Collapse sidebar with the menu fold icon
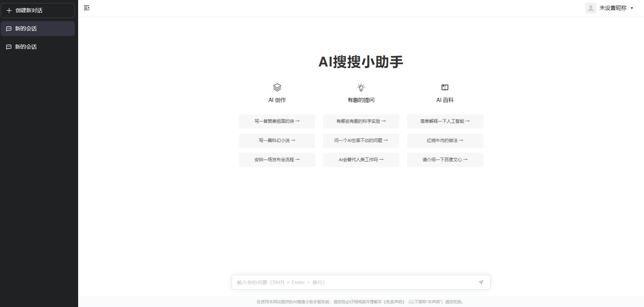 point(87,8)
